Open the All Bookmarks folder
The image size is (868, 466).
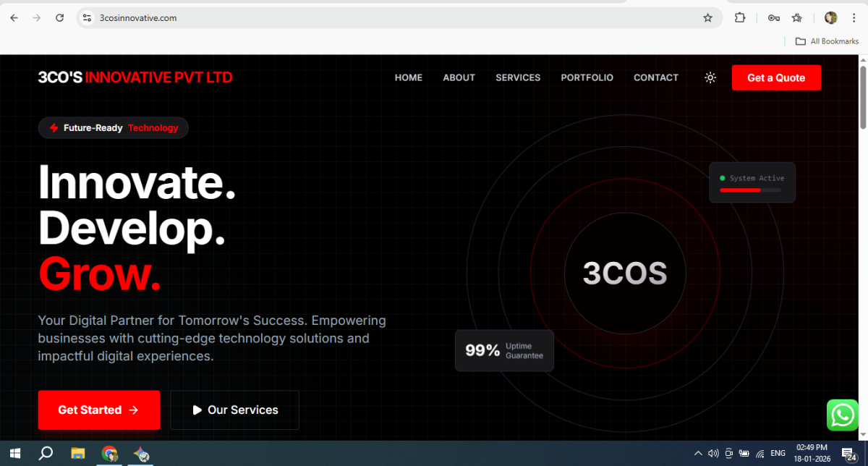coord(827,41)
